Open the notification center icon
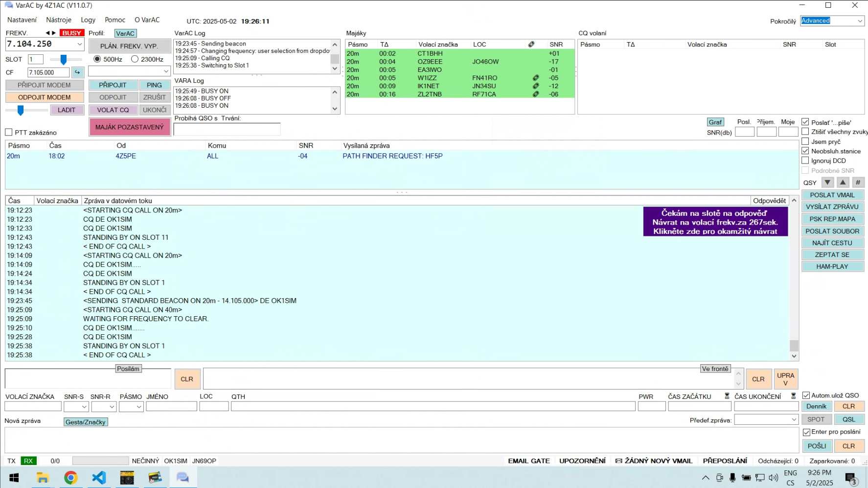This screenshot has width=868, height=488. [x=851, y=478]
